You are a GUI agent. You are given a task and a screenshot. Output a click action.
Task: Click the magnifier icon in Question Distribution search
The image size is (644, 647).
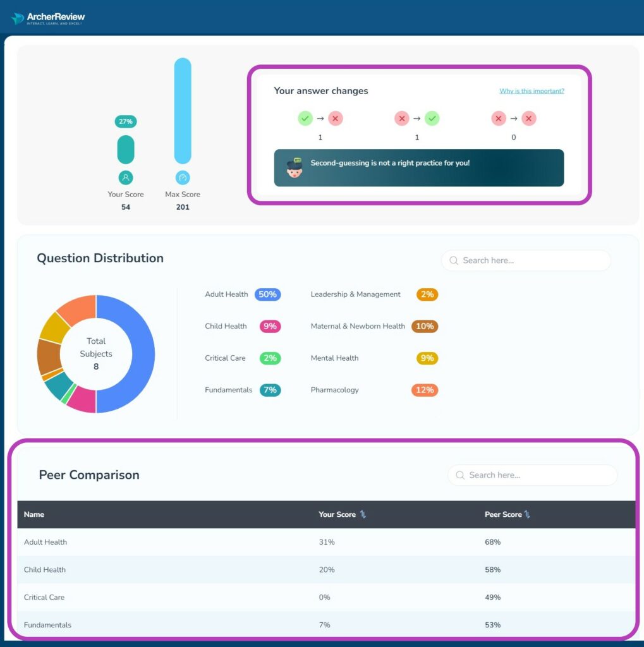pos(453,260)
